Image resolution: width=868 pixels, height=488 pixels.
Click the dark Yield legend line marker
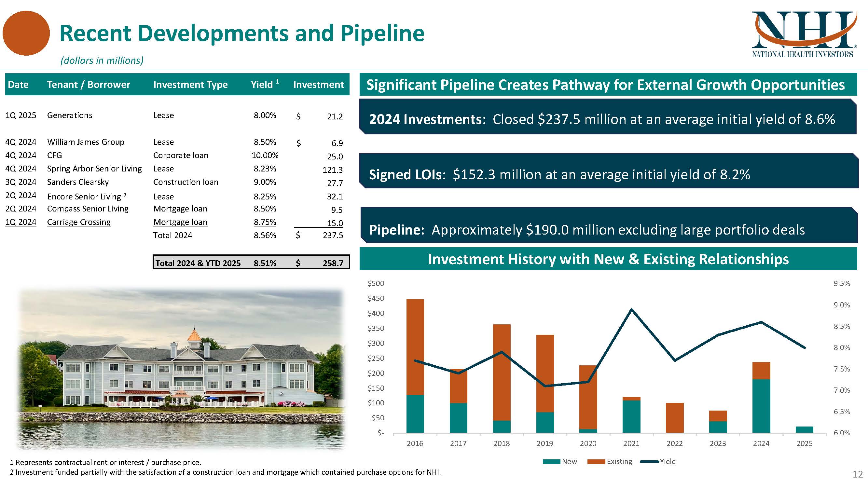coord(649,462)
